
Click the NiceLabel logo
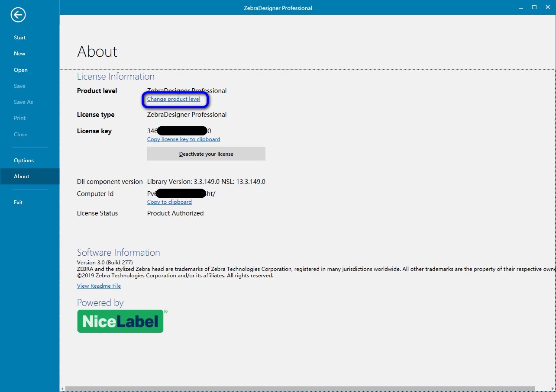coord(120,321)
